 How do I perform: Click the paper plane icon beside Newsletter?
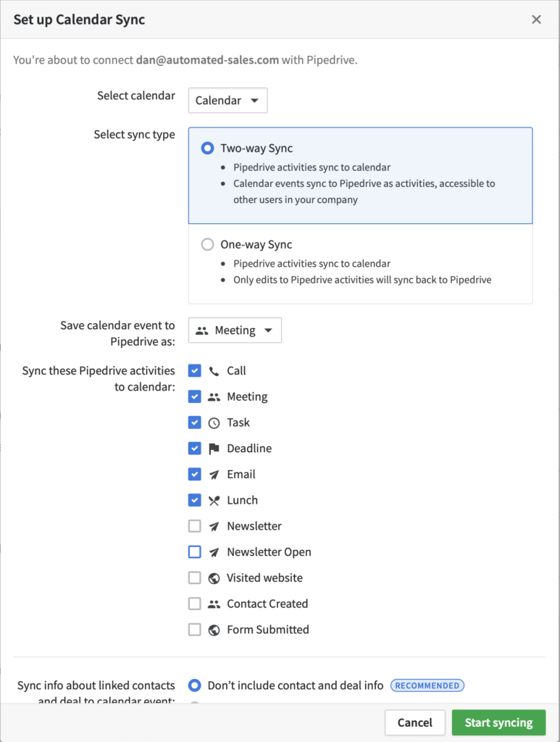[x=214, y=526]
